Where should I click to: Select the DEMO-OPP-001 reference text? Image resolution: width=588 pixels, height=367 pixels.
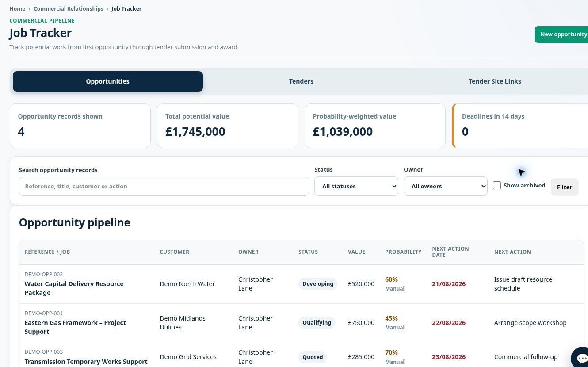point(44,313)
